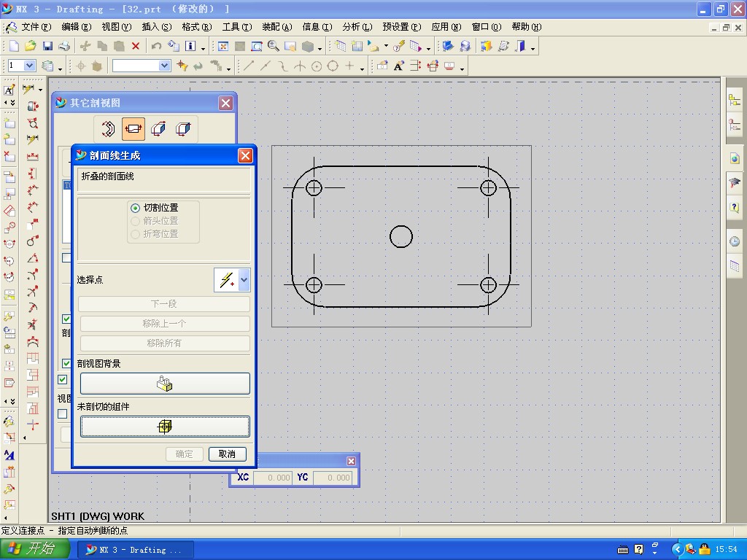Viewport: 747px width, 560px height.
Task: Open the empty combo box in toolbar
Action: click(164, 66)
